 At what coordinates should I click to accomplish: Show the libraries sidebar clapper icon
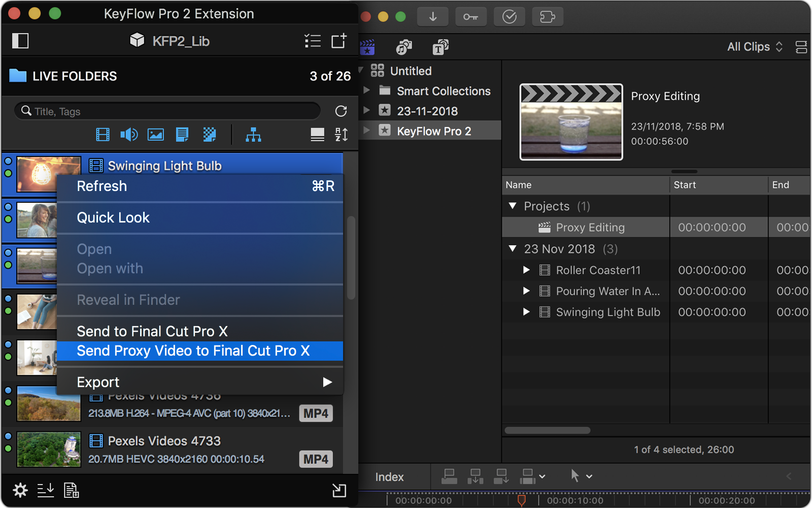(367, 47)
